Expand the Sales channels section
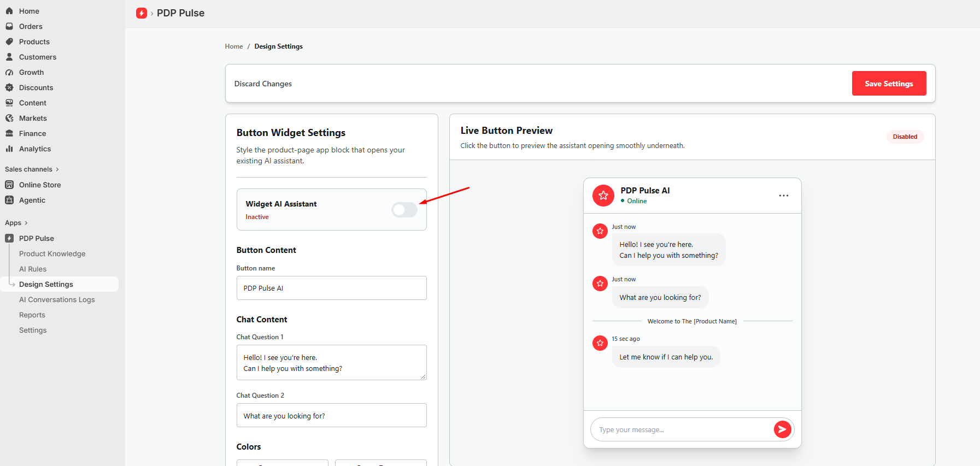This screenshot has width=980, height=466. coord(32,169)
